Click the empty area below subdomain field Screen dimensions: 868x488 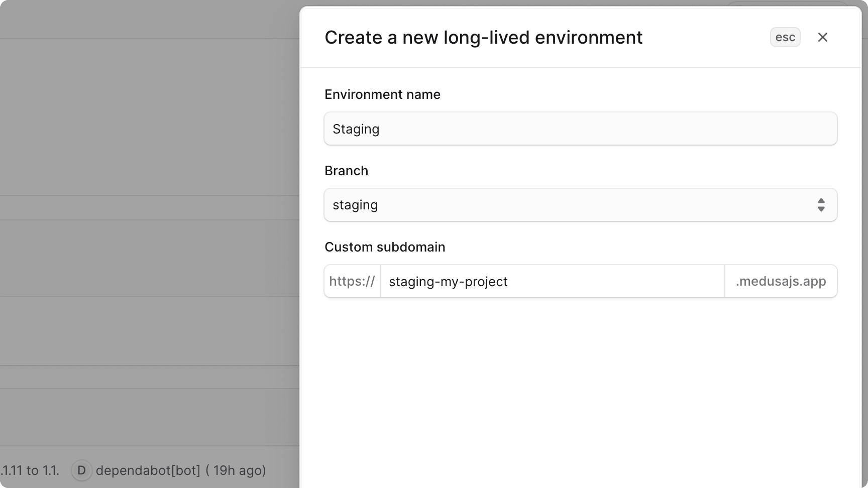580,382
